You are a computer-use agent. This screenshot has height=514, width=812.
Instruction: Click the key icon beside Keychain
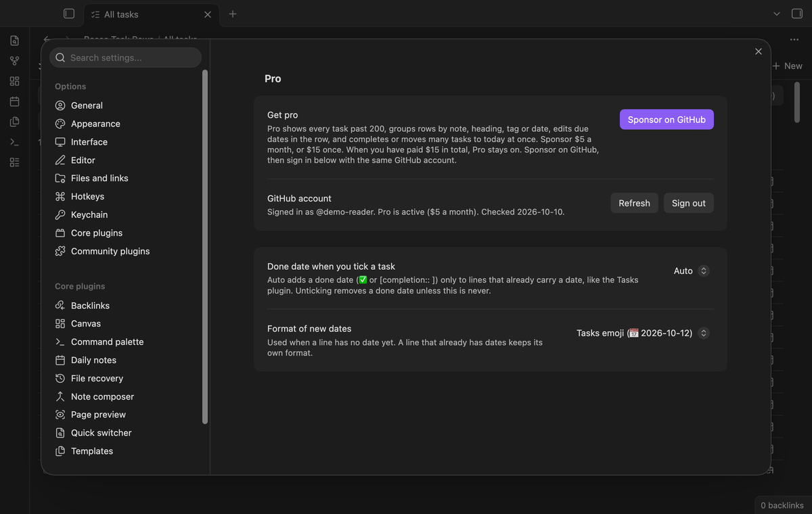(60, 215)
